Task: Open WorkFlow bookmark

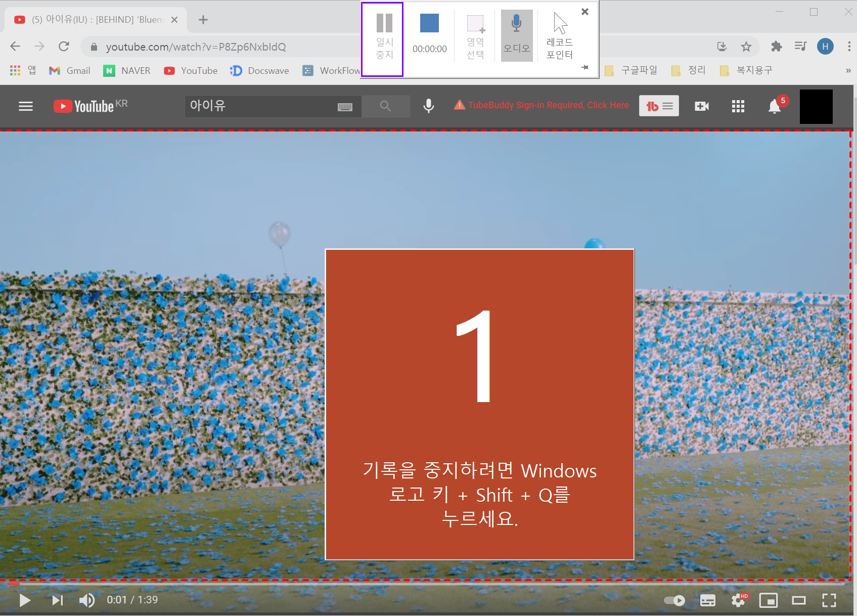Action: tap(331, 70)
